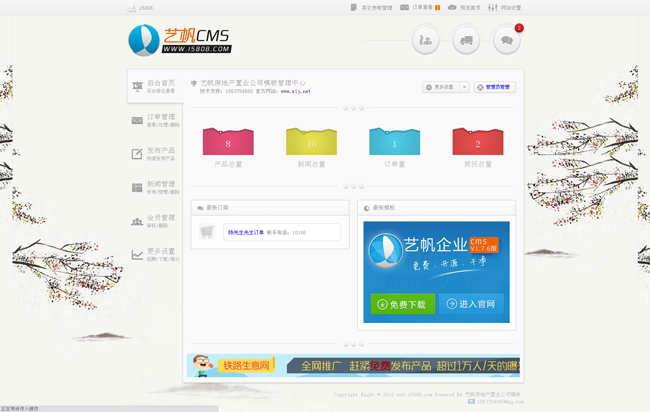Click the red 简历总量 folder card

click(478, 141)
